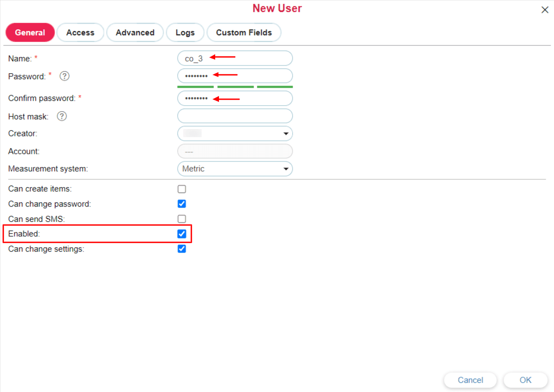This screenshot has height=392, width=554.
Task: Click into the Host mask text field
Action: 235,116
